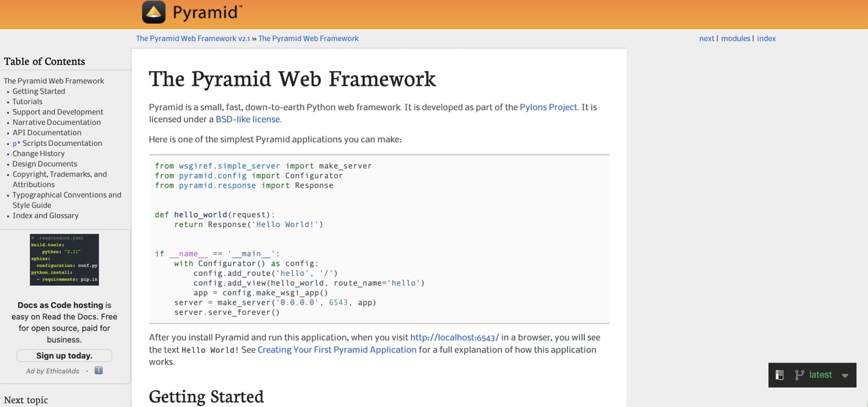Open Copyright, Trademarks, and Attributions entry
Viewport: 868px width, 407px height.
(x=60, y=180)
